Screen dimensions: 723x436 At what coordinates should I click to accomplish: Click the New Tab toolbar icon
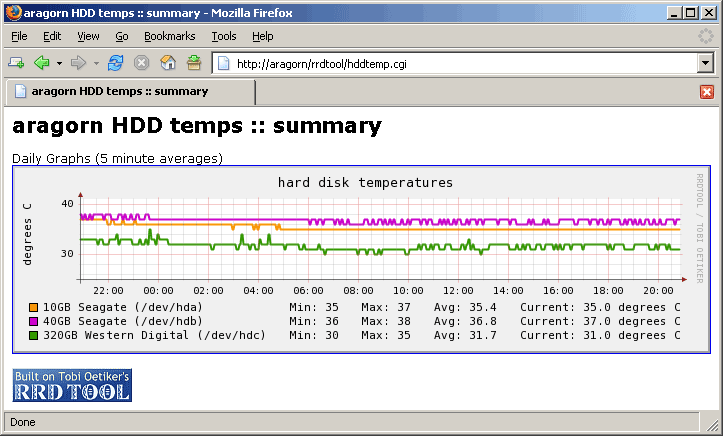click(16, 63)
